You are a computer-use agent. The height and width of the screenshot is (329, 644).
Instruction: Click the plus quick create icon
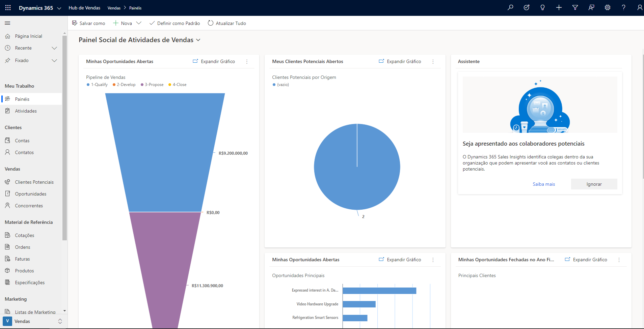tap(559, 7)
